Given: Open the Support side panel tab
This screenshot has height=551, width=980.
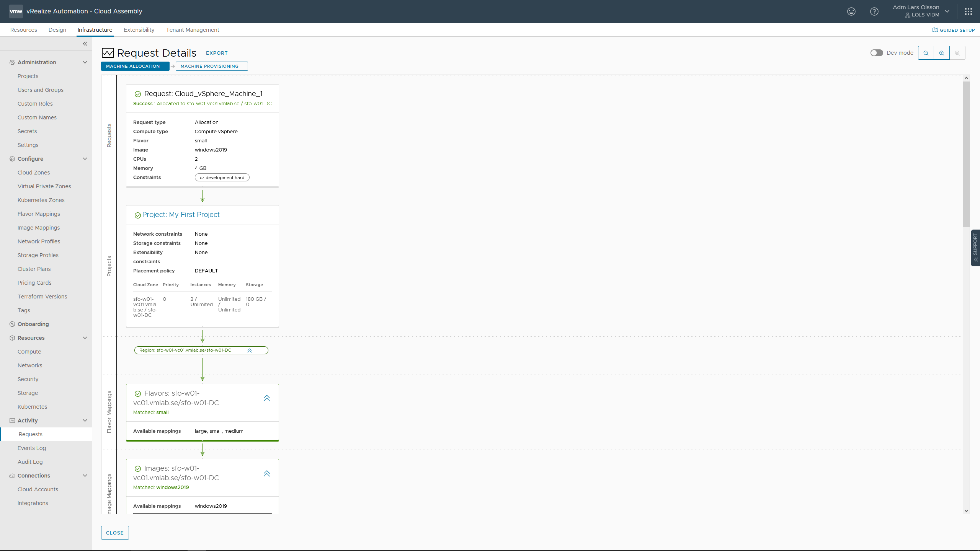Looking at the screenshot, I should coord(975,248).
